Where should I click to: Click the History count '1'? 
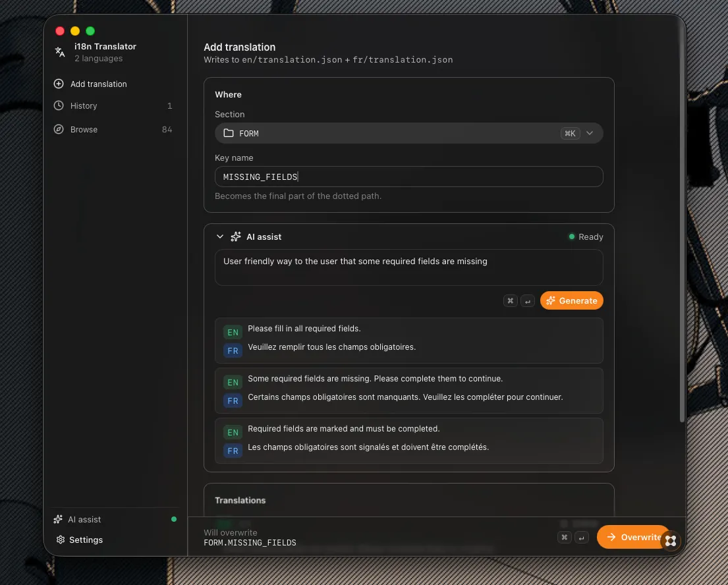(170, 106)
